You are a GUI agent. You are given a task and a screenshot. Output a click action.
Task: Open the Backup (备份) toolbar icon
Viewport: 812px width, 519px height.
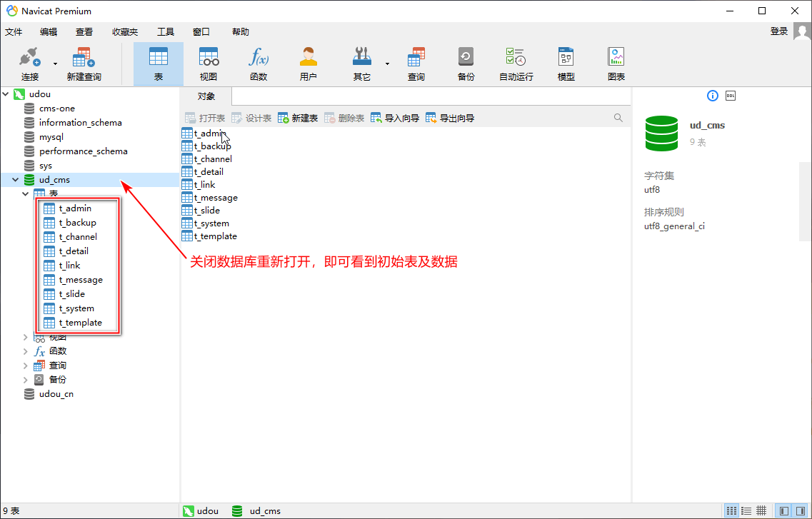[x=466, y=64]
